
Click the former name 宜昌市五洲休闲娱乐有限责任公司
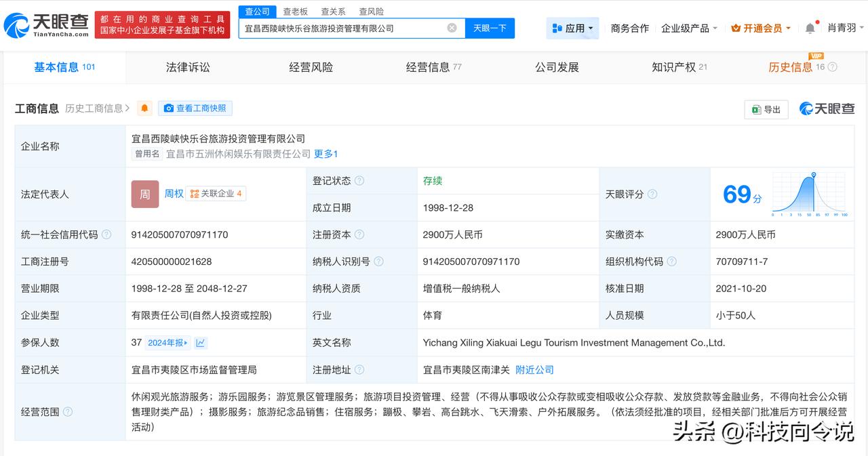(x=238, y=154)
